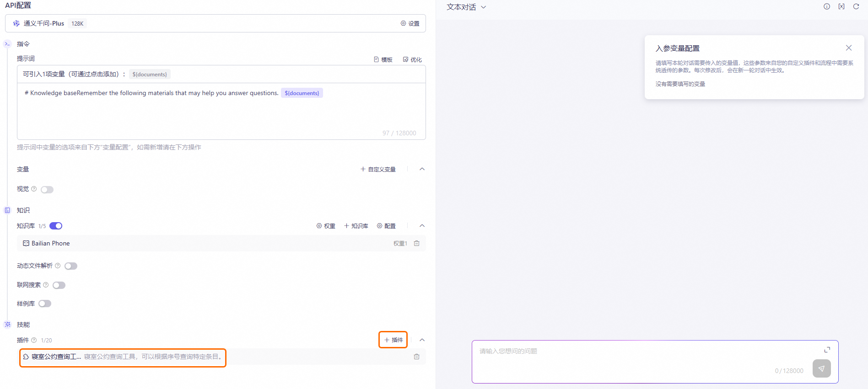Toggle the 视觉 switch
Image resolution: width=868 pixels, height=389 pixels.
47,190
